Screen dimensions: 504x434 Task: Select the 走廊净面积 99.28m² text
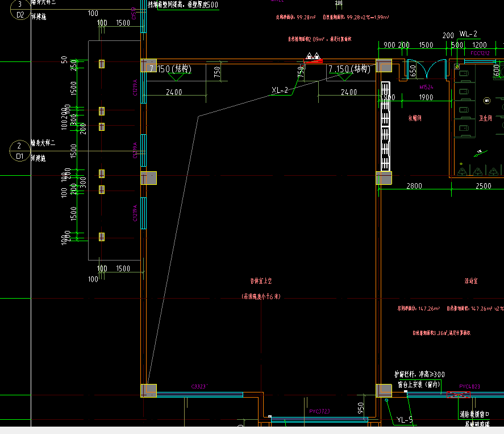[295, 18]
